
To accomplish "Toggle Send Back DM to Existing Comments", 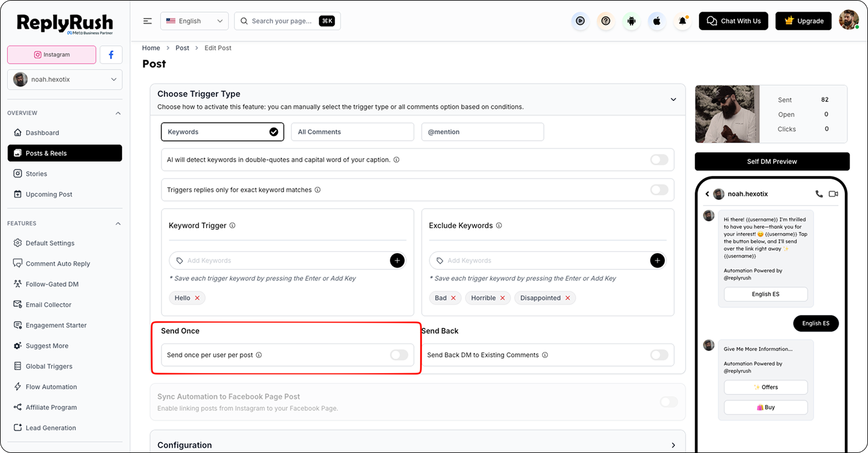I will [659, 355].
